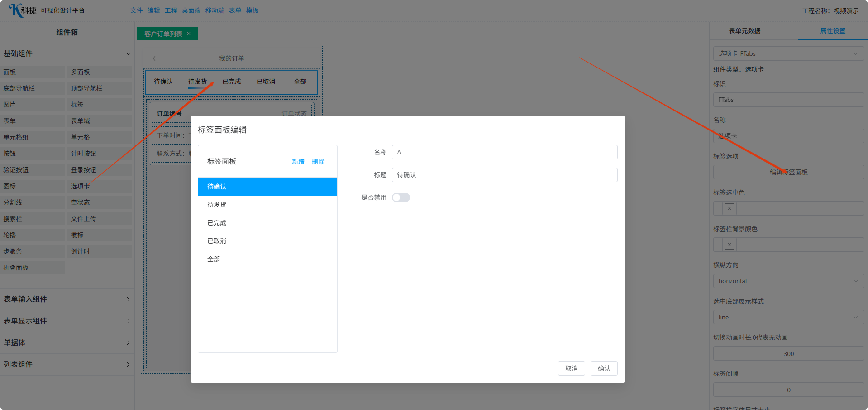Viewport: 868px width, 410px height.
Task: Open the 文件 menu
Action: coord(136,10)
